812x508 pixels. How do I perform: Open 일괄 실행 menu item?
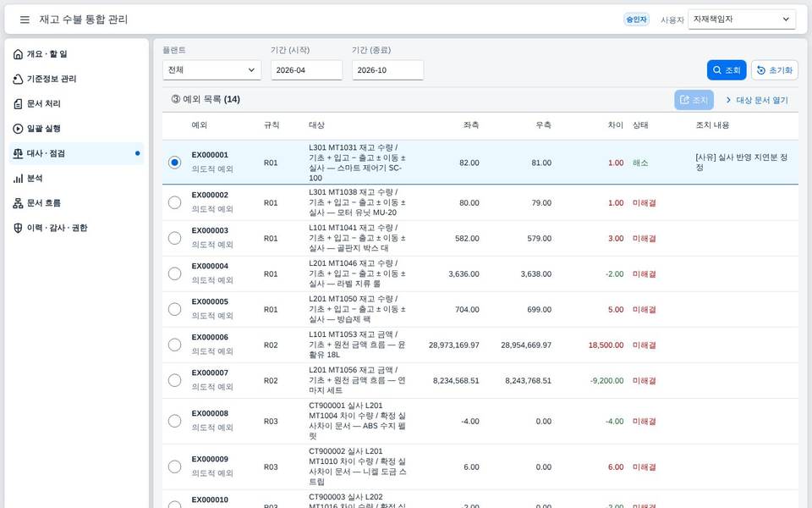(77, 129)
